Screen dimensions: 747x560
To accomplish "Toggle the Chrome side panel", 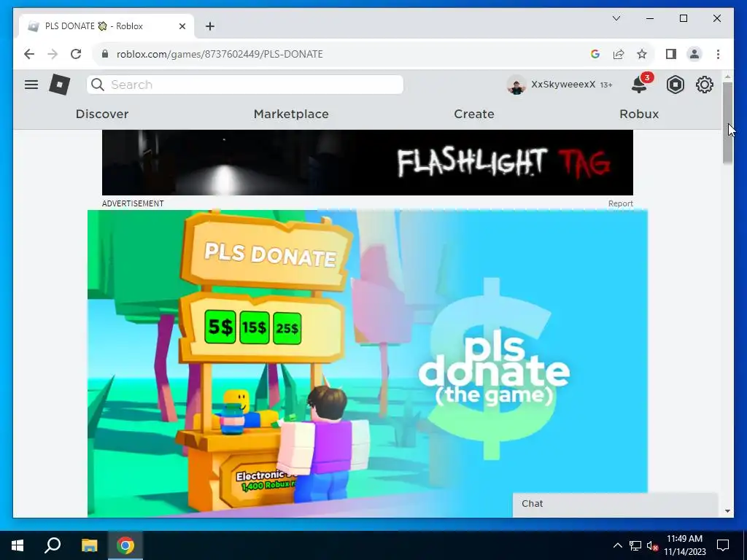I will 671,54.
